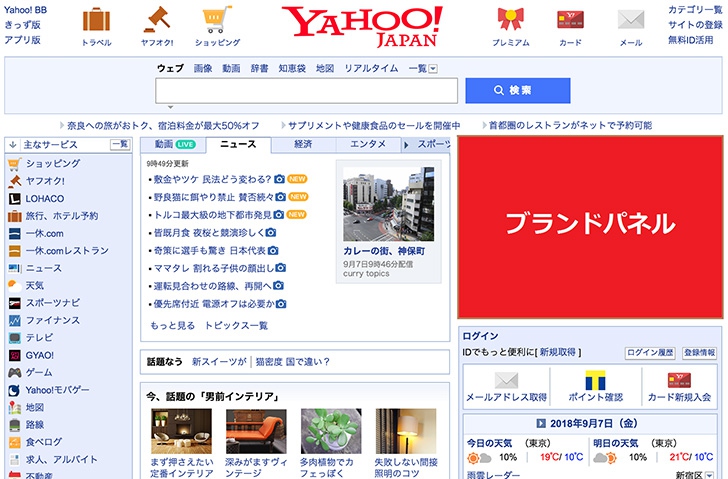
Task: Switch to the エンタメ tab
Action: click(x=368, y=144)
